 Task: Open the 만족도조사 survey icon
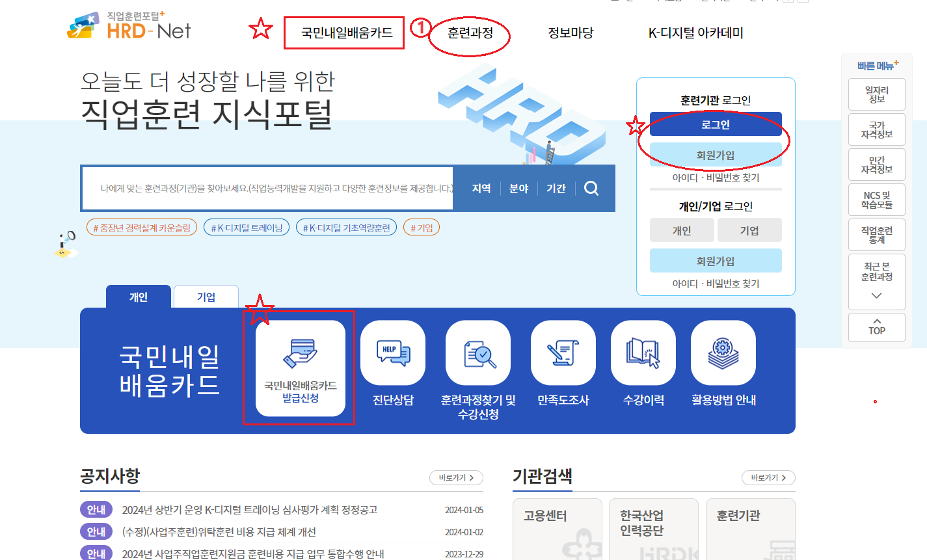point(563,353)
